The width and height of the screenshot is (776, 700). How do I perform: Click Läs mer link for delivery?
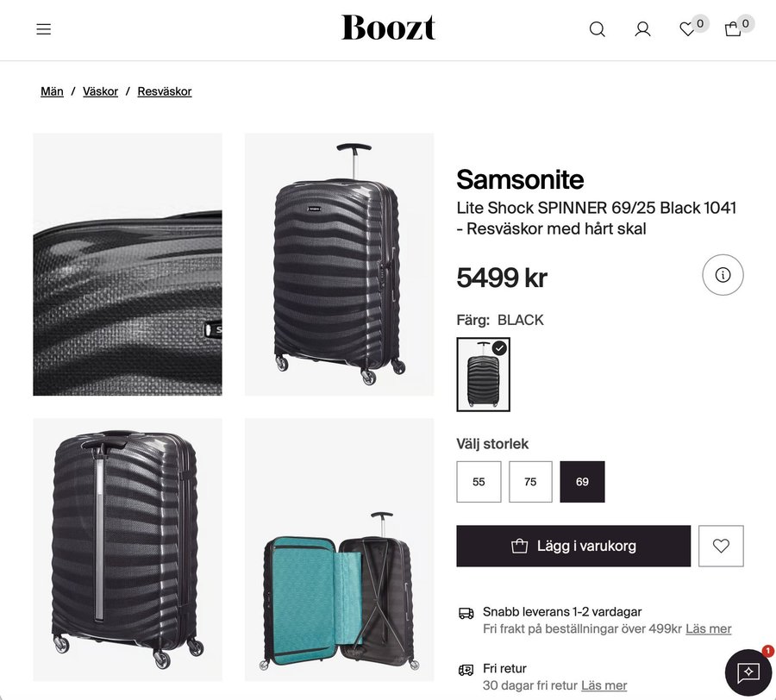(x=709, y=629)
